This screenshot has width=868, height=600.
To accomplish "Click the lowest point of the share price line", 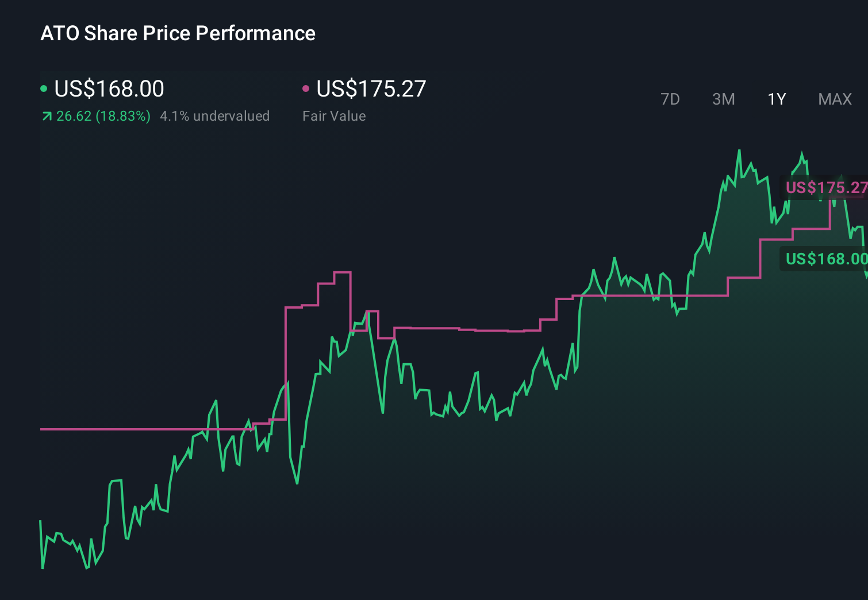I will pyautogui.click(x=87, y=569).
